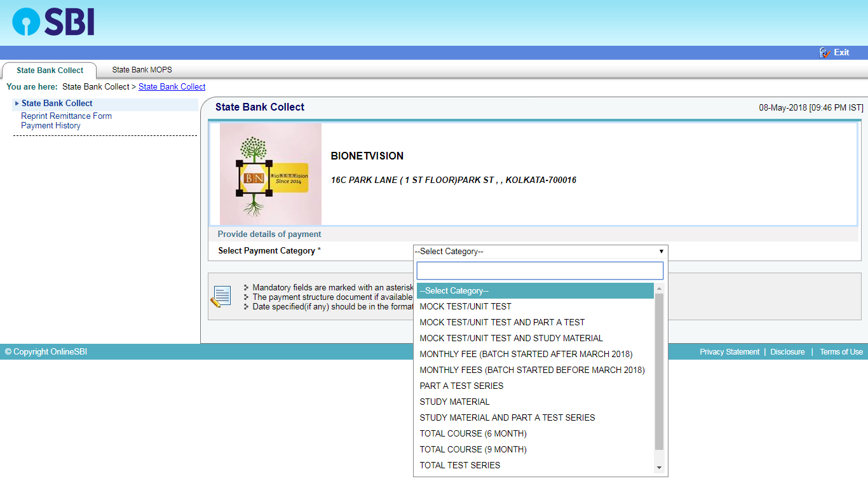The image size is (868, 488).
Task: Click the Select Payment Category label
Action: point(269,251)
